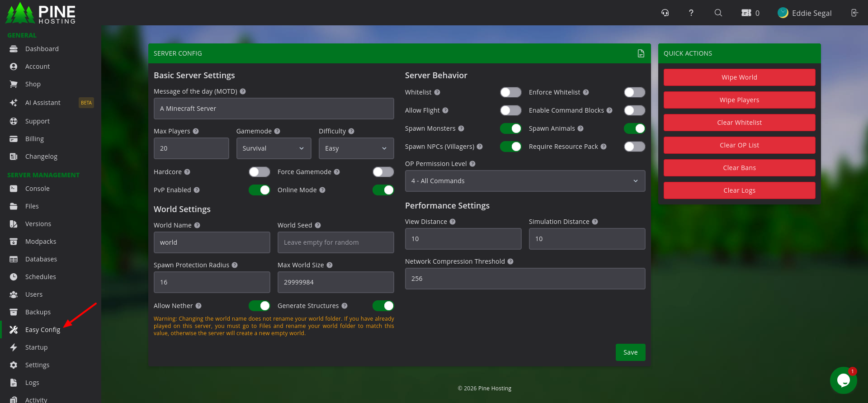This screenshot has height=403, width=868.
Task: Click Clear Whitelist button
Action: pyautogui.click(x=740, y=123)
